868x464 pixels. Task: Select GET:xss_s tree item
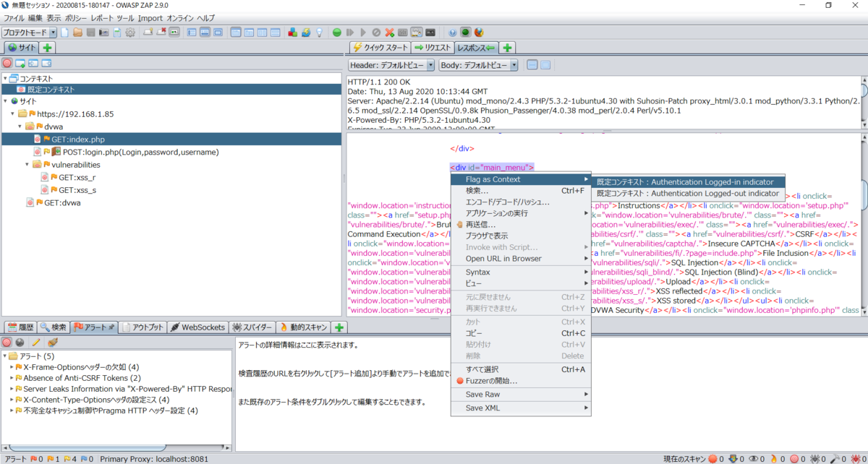(77, 189)
